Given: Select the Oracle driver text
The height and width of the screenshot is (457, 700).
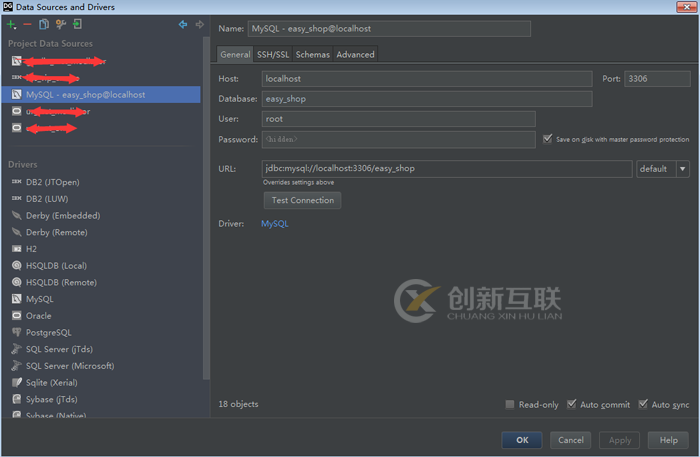Looking at the screenshot, I should [x=38, y=316].
